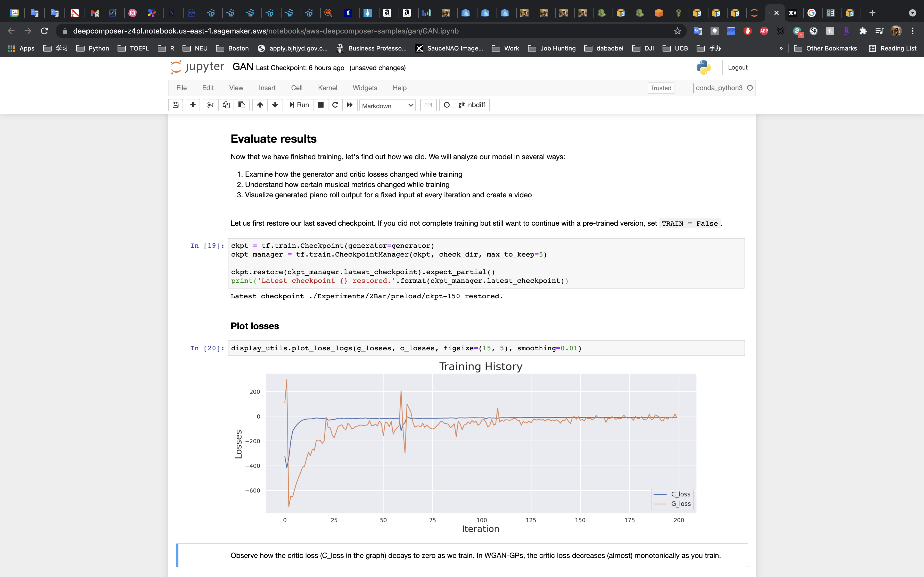Insert a cell below with the plus icon
Screen dimensions: 924x577
(193, 105)
